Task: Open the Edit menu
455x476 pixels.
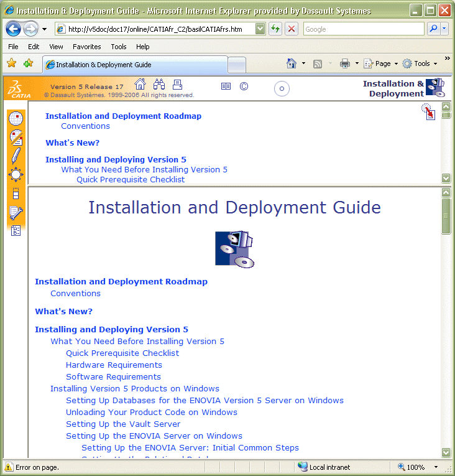Action: click(34, 47)
